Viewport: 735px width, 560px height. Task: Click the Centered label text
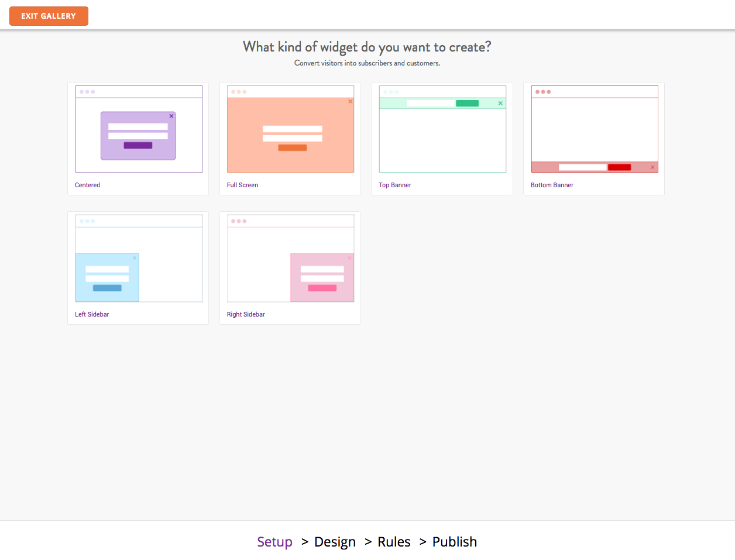(87, 185)
